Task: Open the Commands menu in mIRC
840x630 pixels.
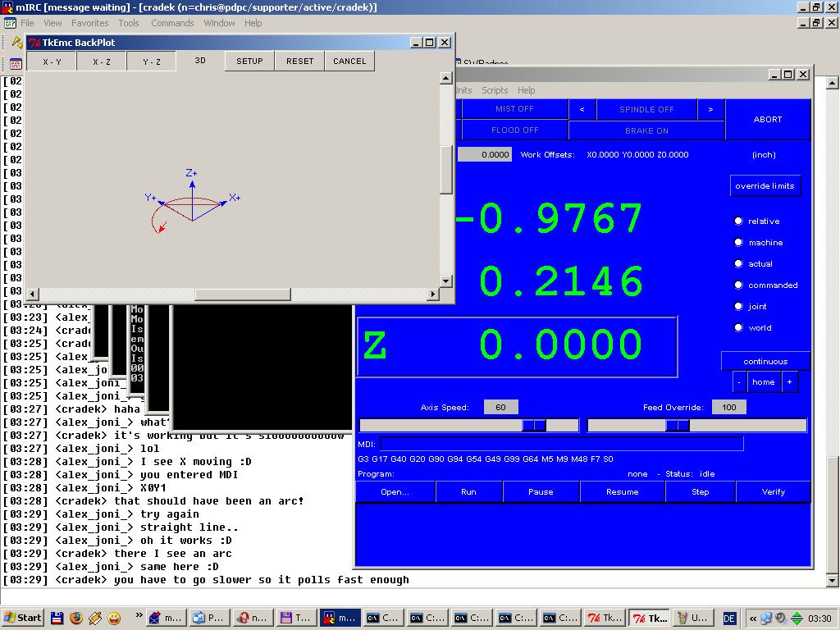Action: click(x=172, y=23)
